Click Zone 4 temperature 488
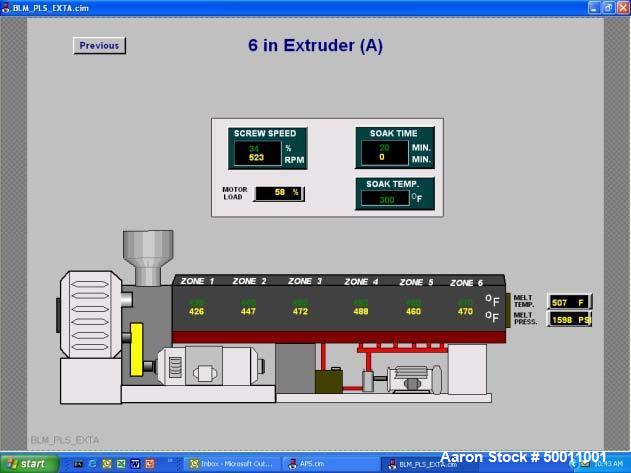631x473 pixels. tap(361, 311)
